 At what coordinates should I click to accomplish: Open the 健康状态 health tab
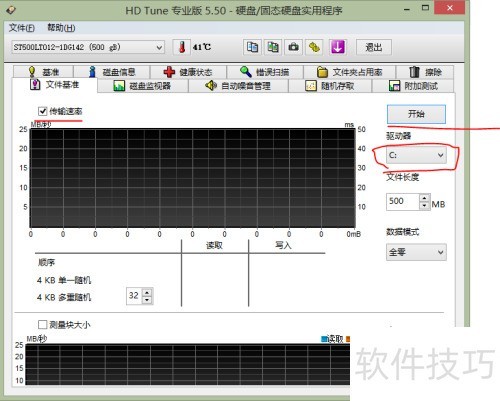(189, 72)
